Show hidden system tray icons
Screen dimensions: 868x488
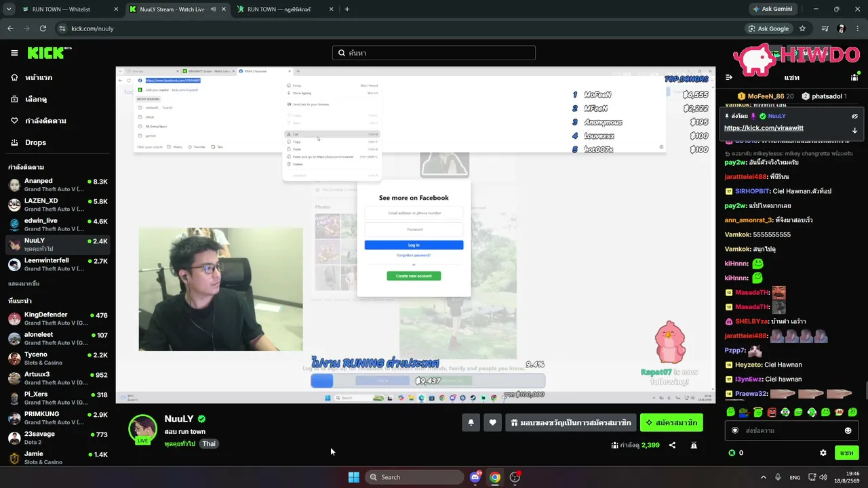(x=763, y=477)
